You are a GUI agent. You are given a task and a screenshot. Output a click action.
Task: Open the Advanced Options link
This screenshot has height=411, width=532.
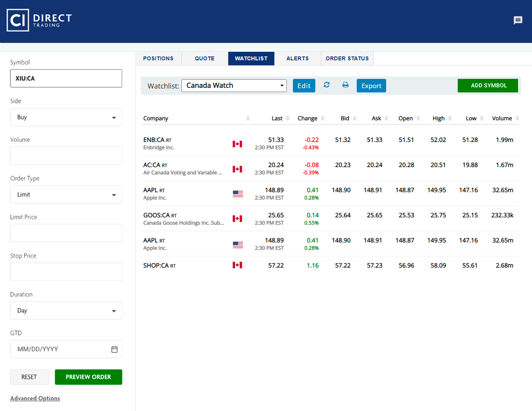click(35, 398)
